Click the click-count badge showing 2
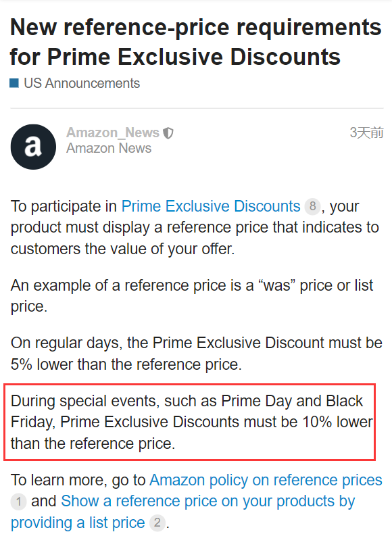The height and width of the screenshot is (555, 392). [x=157, y=523]
